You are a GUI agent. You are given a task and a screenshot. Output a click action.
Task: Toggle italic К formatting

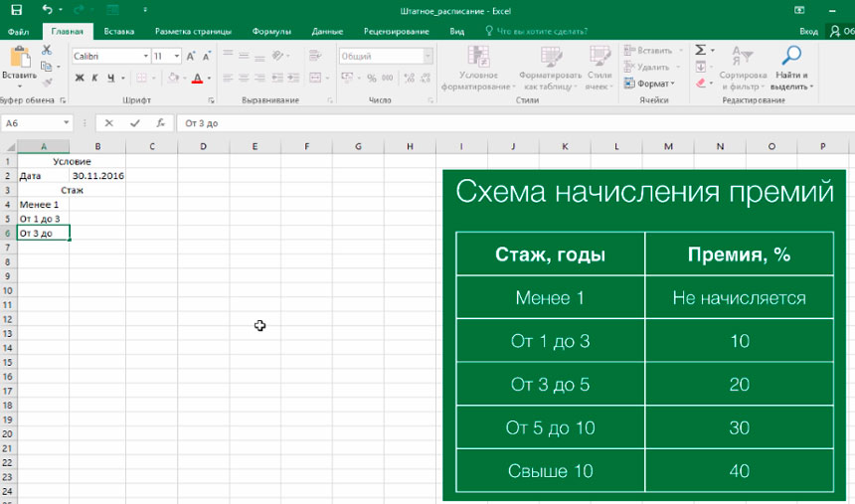[x=94, y=78]
